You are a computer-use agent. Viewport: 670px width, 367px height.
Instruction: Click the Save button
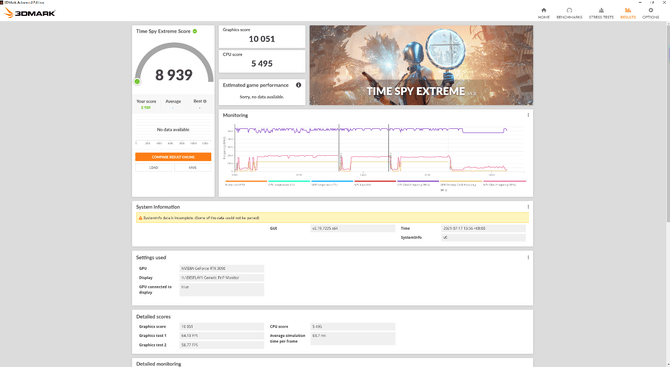coord(193,167)
